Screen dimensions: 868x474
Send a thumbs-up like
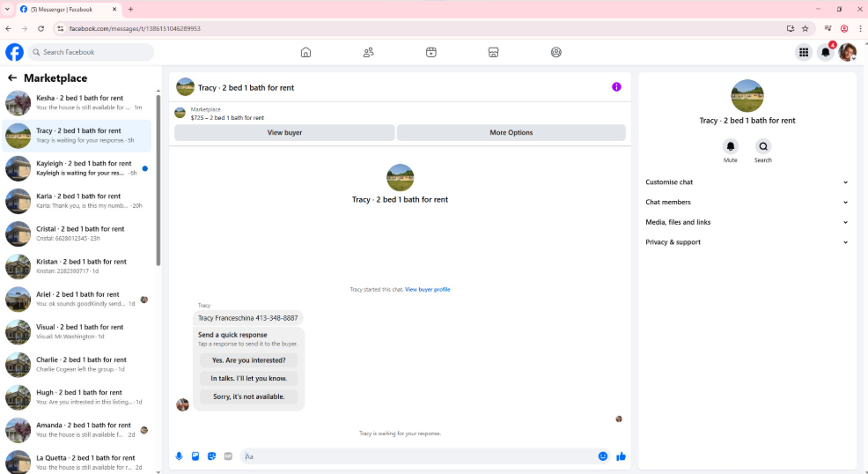(x=621, y=456)
